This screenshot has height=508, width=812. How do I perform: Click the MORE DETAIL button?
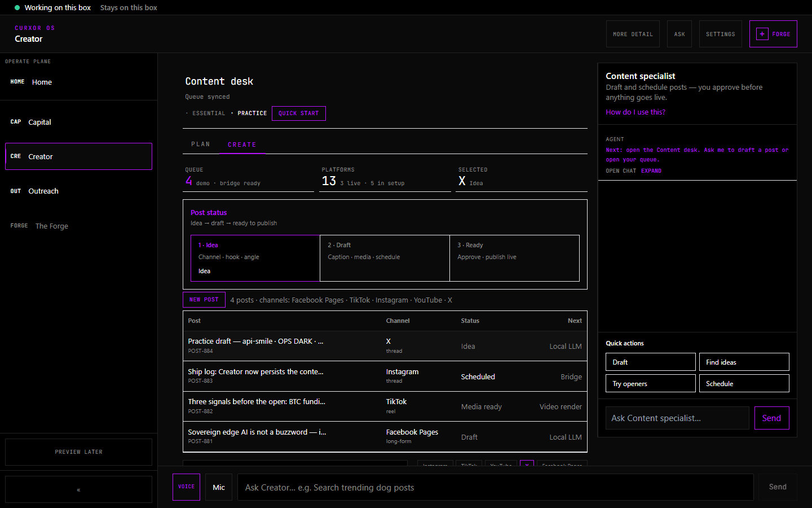tap(633, 34)
